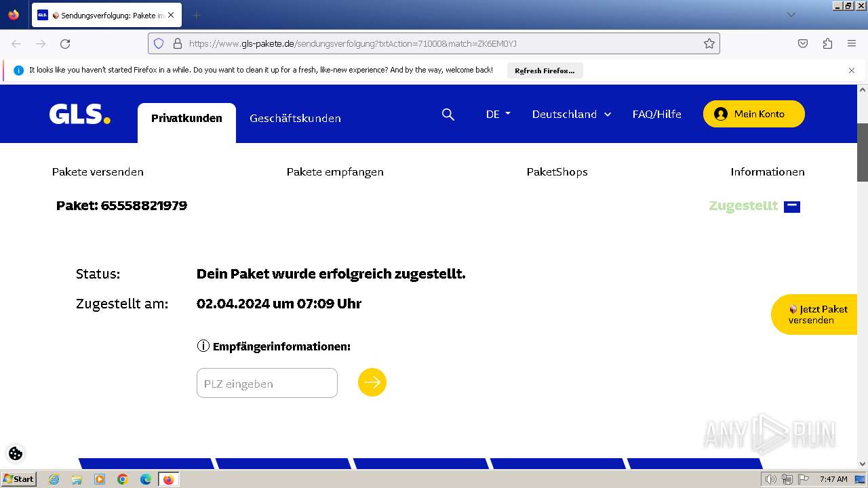Click parcel number 65558821979 text

144,205
